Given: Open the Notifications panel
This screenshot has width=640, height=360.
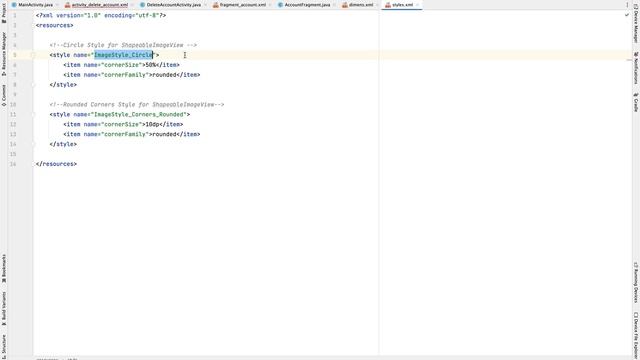Looking at the screenshot, I should [636, 68].
